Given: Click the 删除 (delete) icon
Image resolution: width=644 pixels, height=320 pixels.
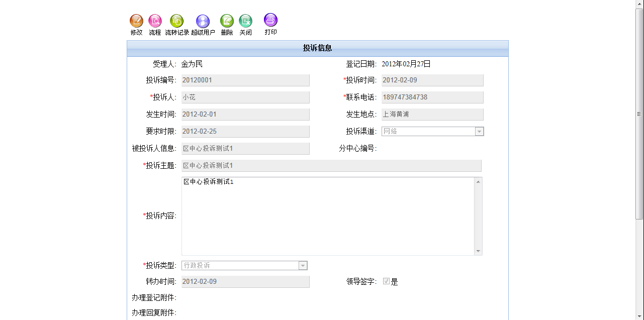Looking at the screenshot, I should pos(227,21).
